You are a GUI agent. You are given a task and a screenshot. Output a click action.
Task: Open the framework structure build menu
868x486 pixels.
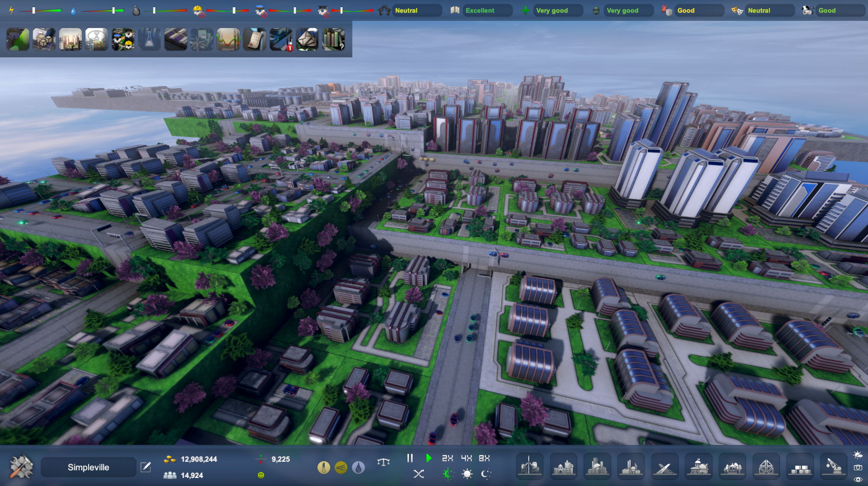[766, 466]
